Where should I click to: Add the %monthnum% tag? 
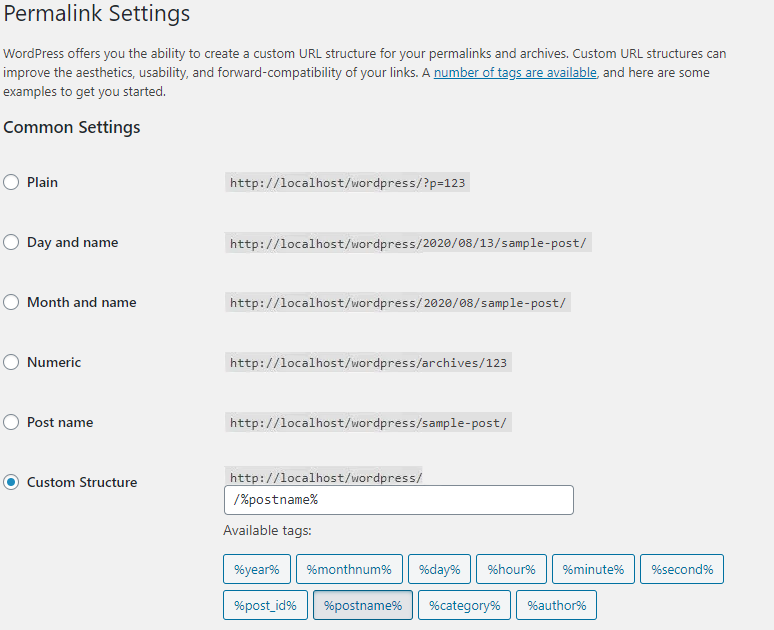pyautogui.click(x=349, y=569)
